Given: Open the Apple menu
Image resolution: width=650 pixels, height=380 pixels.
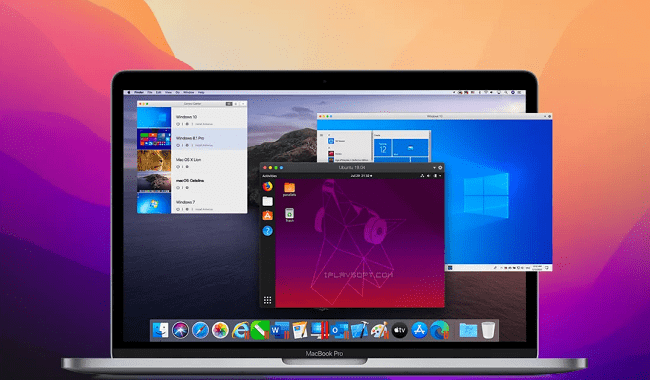Looking at the screenshot, I should (129, 92).
